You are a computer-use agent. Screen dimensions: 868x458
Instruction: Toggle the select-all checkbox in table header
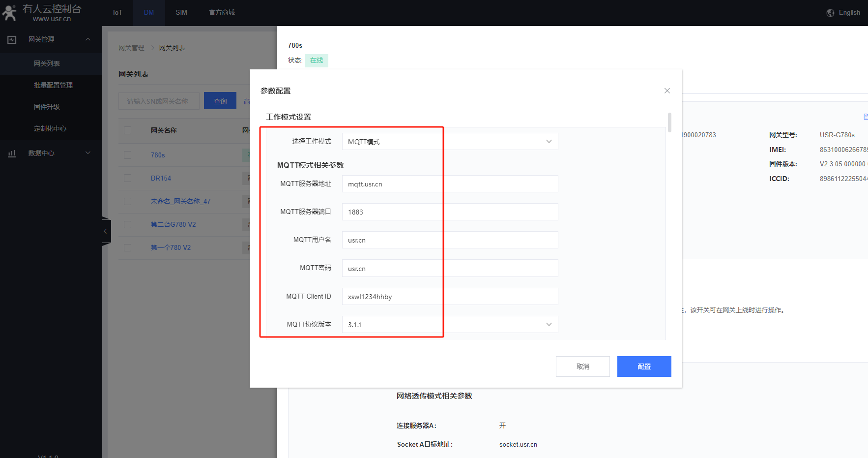pyautogui.click(x=128, y=130)
